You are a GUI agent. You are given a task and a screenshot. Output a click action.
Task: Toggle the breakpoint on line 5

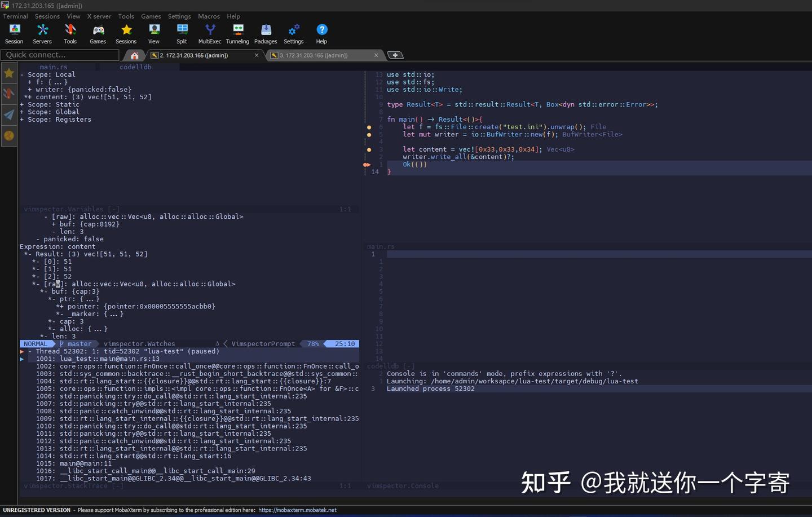[369, 134]
